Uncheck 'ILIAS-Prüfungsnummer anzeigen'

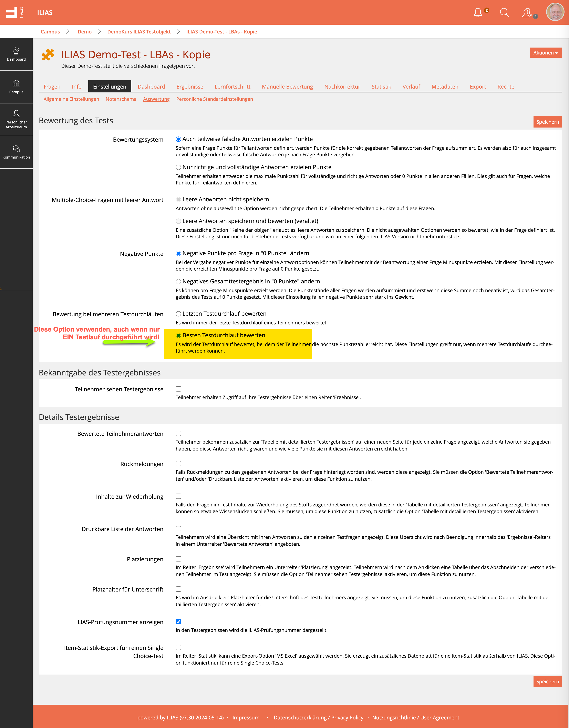click(179, 621)
